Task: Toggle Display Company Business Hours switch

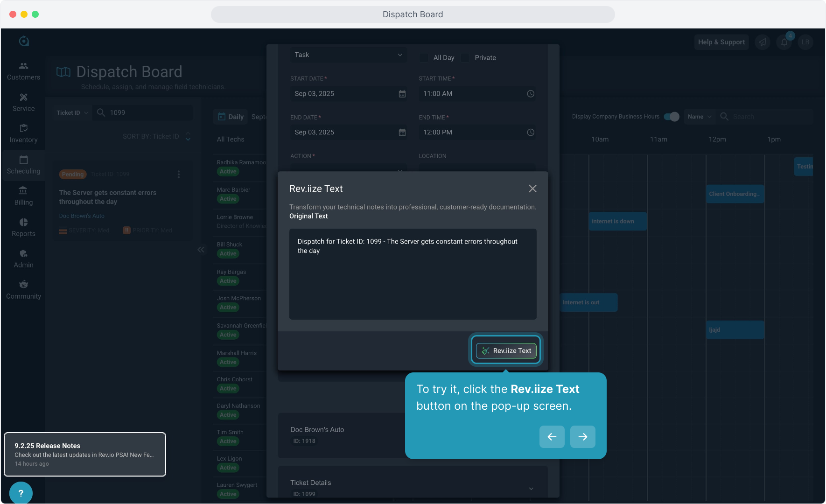Action: point(672,117)
